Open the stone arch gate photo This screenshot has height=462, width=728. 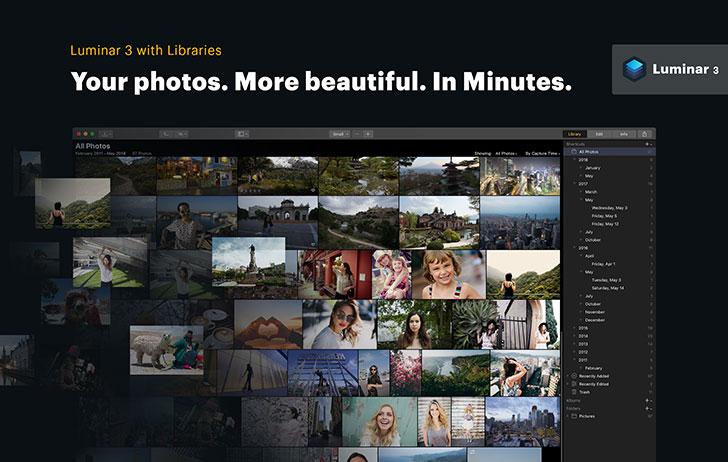[x=278, y=222]
